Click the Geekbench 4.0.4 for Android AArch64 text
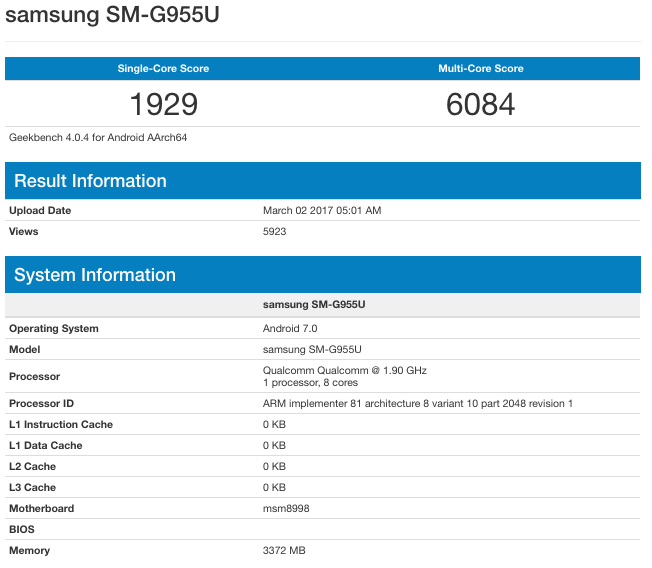Viewport: 652px width, 568px height. (98, 138)
